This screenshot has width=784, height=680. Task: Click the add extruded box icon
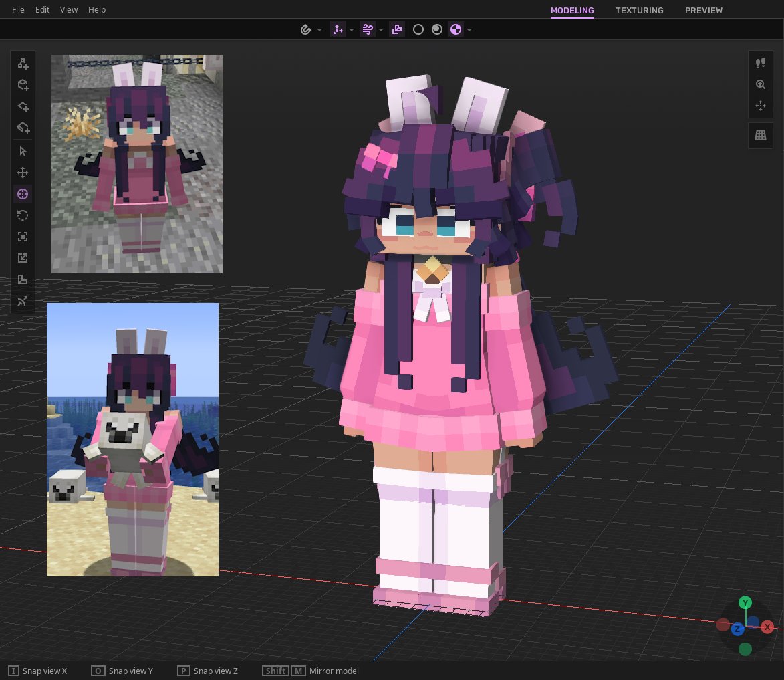(23, 128)
